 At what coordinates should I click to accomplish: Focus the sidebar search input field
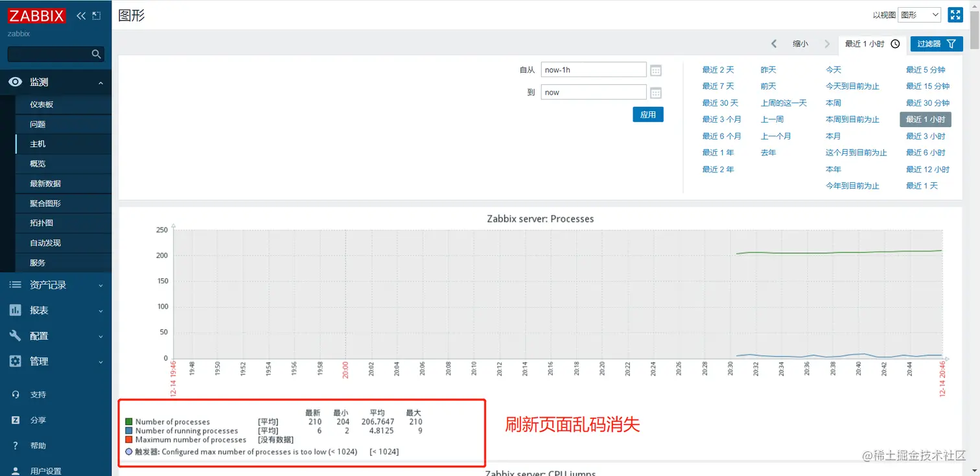49,54
